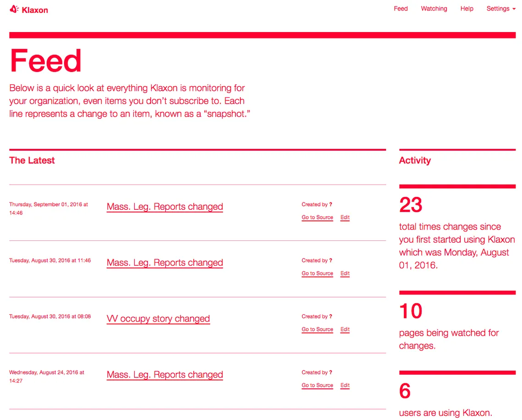The width and height of the screenshot is (522, 420).
Task: Click 'pages being watched for changes.' text
Action: tap(449, 339)
